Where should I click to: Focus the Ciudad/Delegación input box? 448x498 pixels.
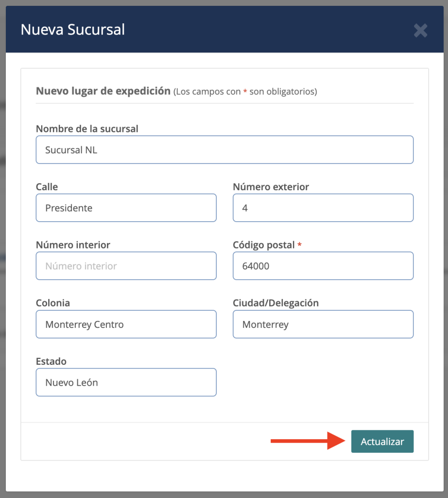pyautogui.click(x=323, y=324)
